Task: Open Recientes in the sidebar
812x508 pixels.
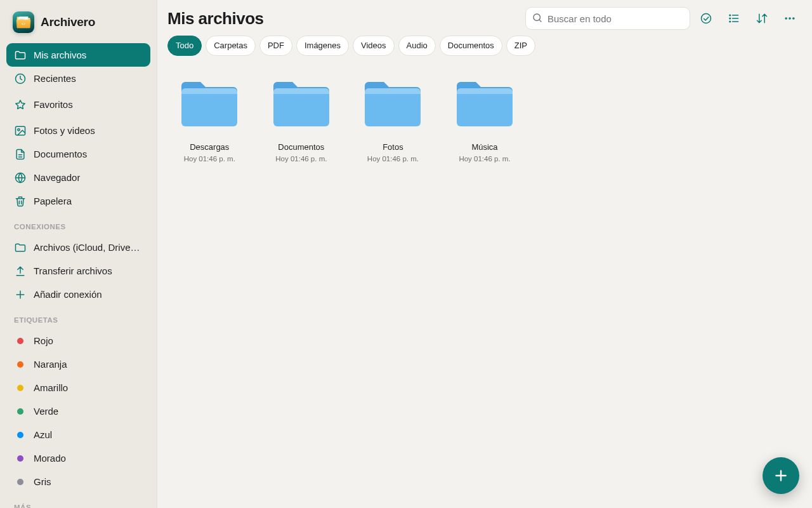Action: (78, 79)
